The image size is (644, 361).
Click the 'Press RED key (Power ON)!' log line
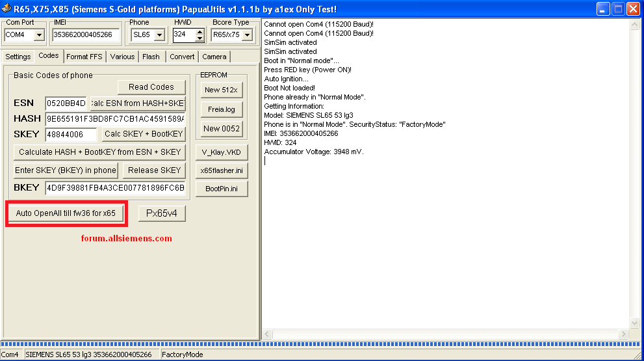307,70
